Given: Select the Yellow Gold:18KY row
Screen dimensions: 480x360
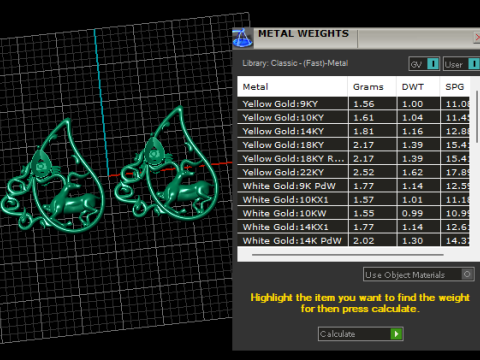Looking at the screenshot, I should [353, 145].
